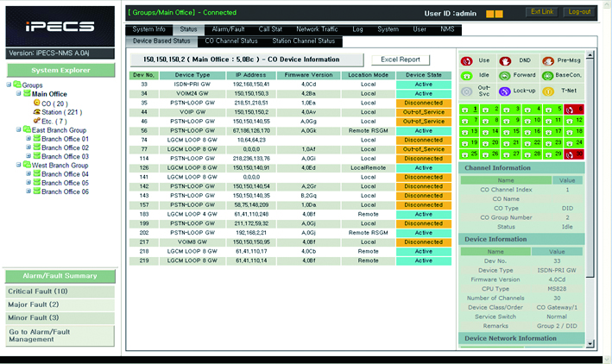This screenshot has width=612, height=364.
Task: Open the Log tab
Action: click(x=357, y=29)
